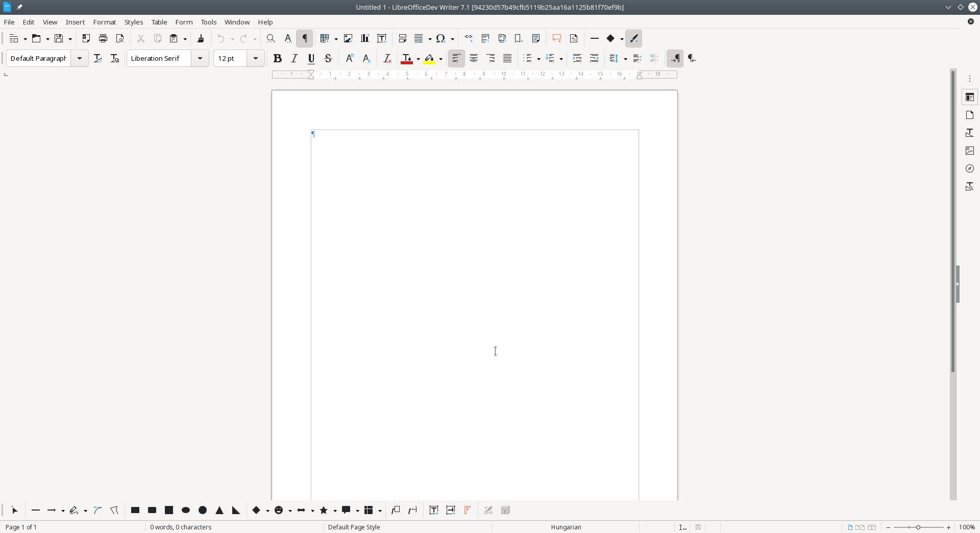Click the vertical scrollbar of the document
The height and width of the screenshot is (533, 980).
[x=952, y=221]
